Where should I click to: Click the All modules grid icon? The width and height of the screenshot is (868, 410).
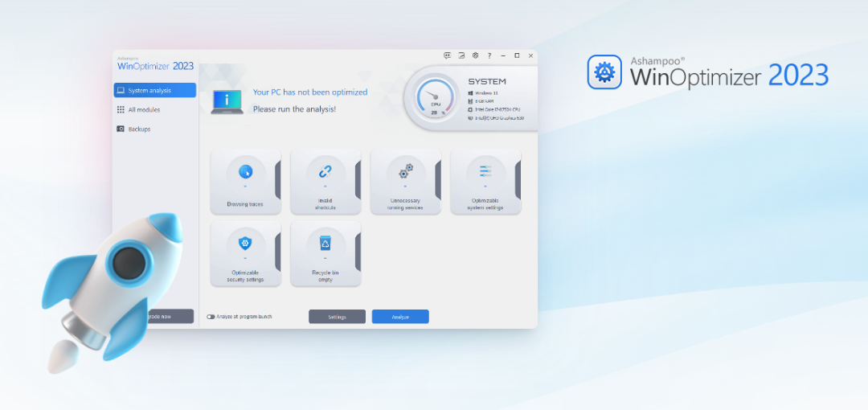(121, 109)
